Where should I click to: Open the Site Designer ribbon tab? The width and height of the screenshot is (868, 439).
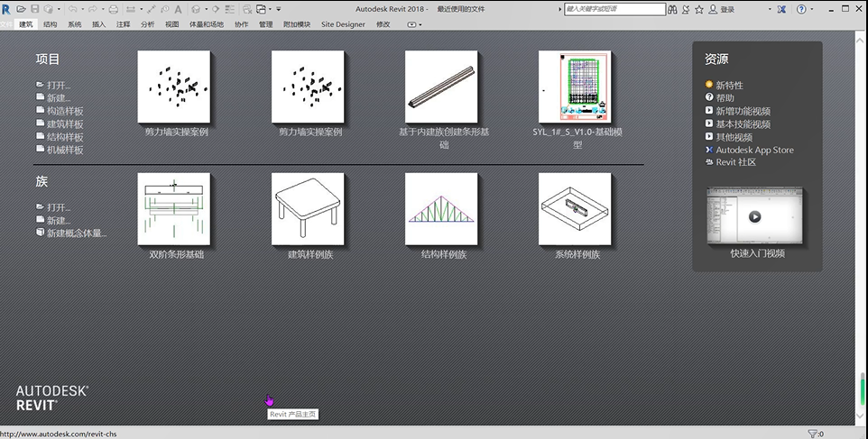[x=343, y=24]
